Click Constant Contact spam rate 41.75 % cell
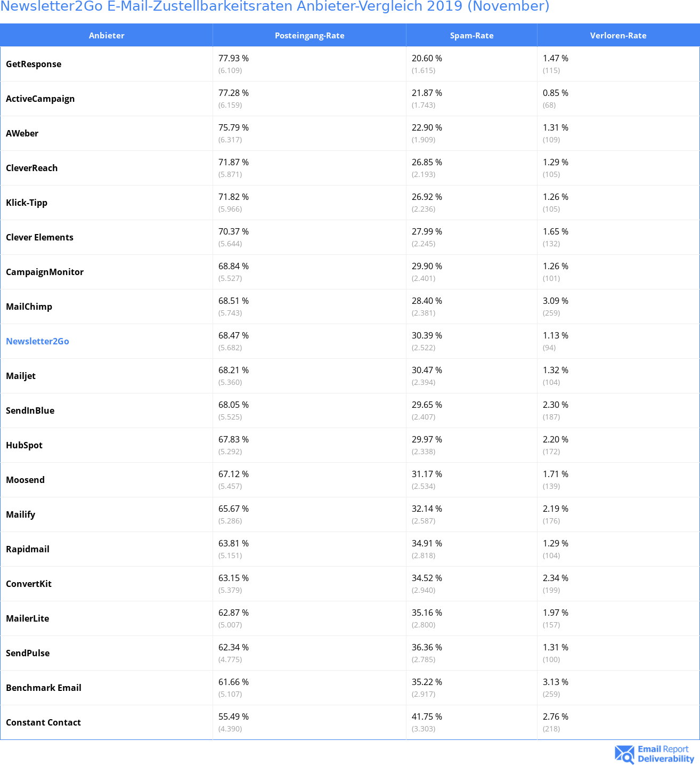 click(x=471, y=722)
